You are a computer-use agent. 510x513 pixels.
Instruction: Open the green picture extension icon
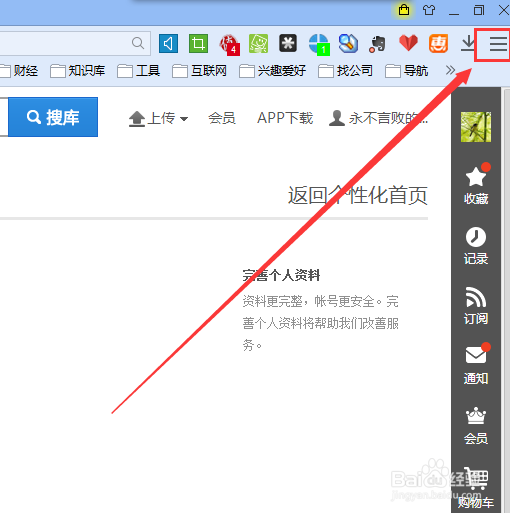pos(258,44)
